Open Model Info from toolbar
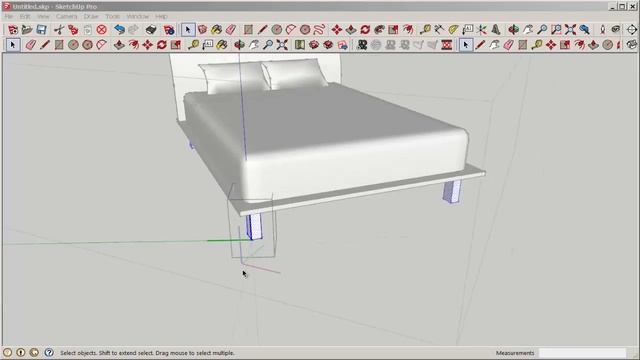 coord(169,29)
